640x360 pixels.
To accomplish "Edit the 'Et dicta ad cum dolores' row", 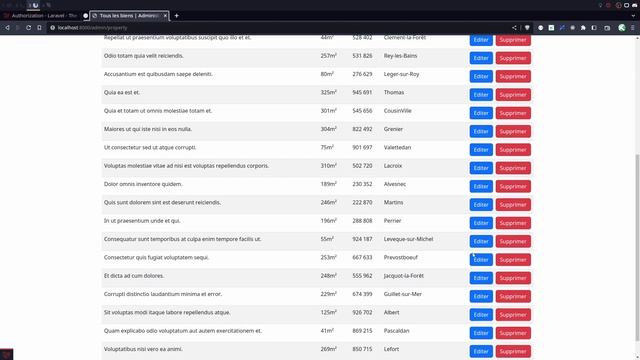I will 481,278.
